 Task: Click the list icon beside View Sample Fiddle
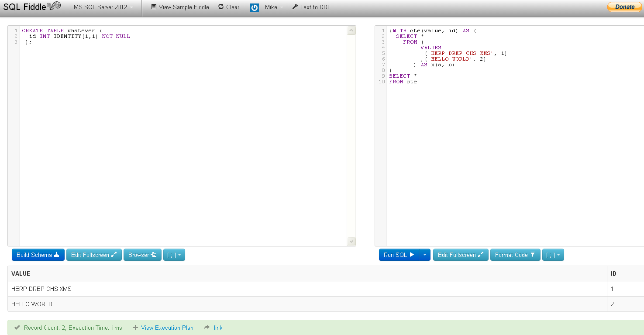point(154,7)
